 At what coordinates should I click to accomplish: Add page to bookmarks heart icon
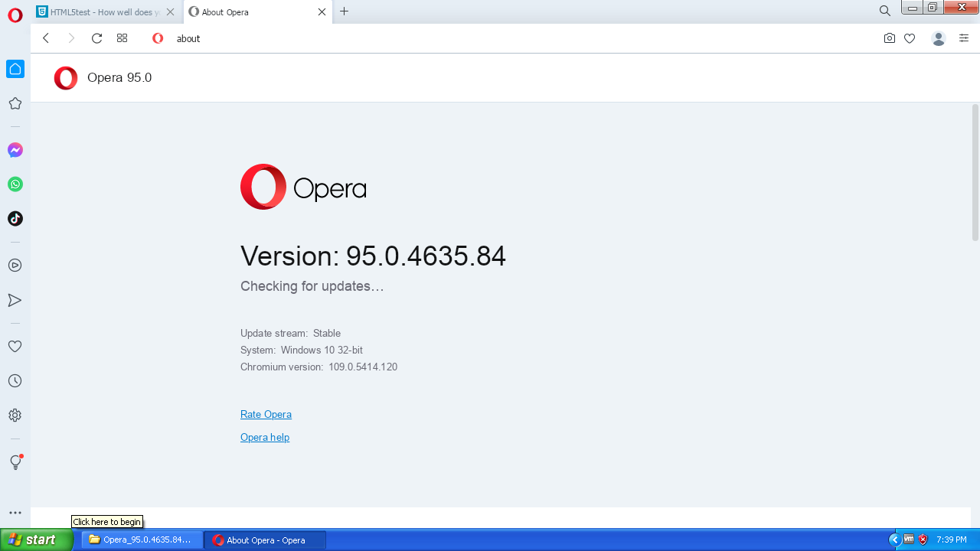pyautogui.click(x=910, y=38)
